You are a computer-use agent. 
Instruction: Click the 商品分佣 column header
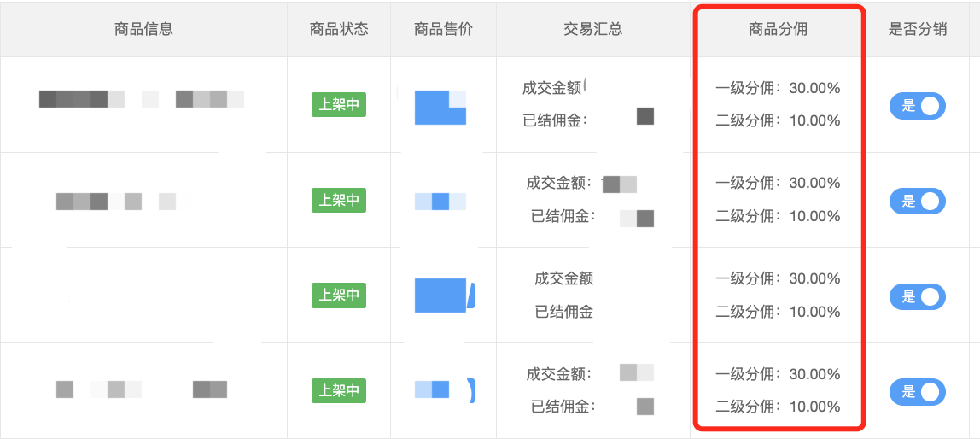tap(779, 29)
